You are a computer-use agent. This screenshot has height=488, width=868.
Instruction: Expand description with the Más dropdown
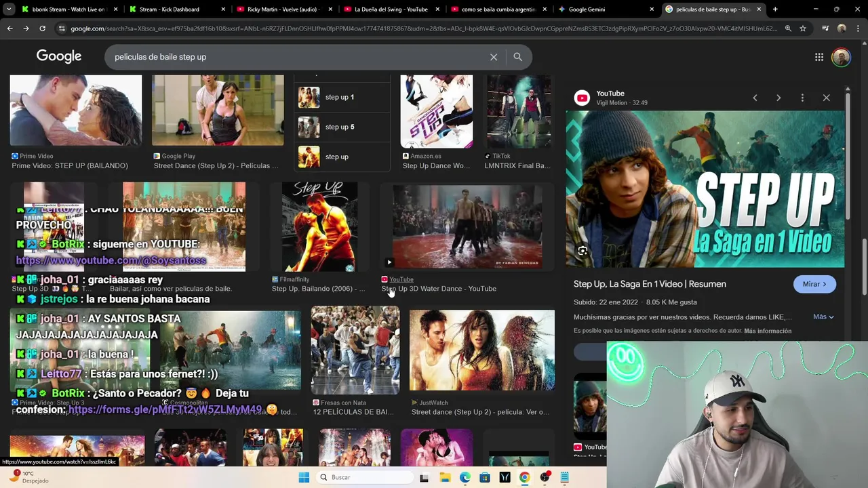coord(823,317)
